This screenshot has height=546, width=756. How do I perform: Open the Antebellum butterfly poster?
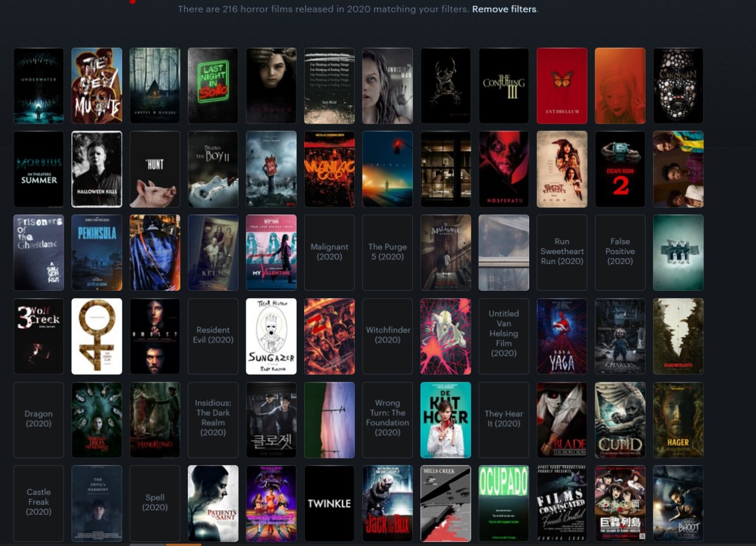click(x=562, y=86)
